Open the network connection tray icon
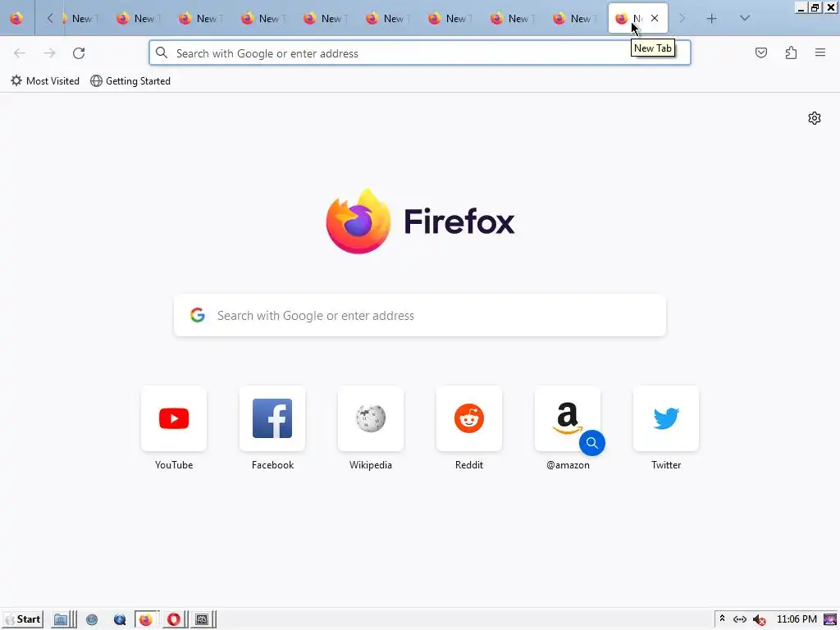Screen dimensions: 840x630 pyautogui.click(x=740, y=619)
